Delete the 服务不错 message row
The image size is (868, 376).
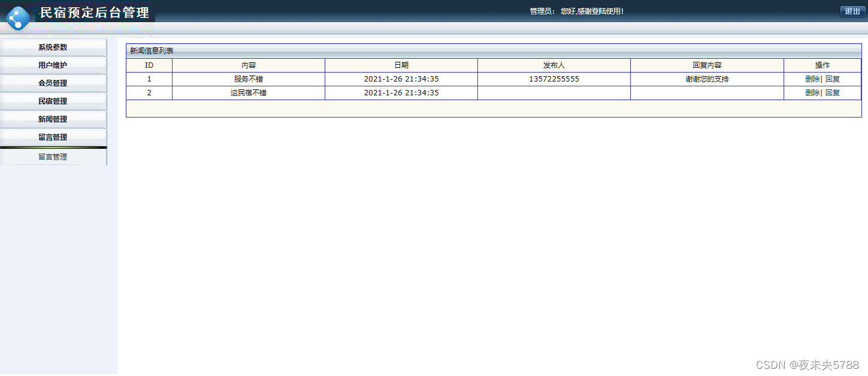point(812,79)
